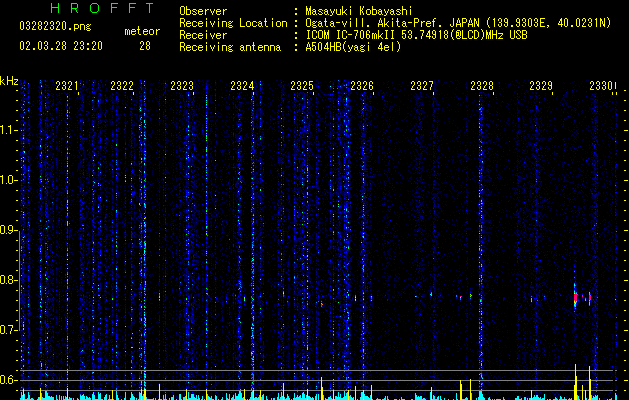
Task: Click the 0.8 frequency axis label
Action: [8, 280]
